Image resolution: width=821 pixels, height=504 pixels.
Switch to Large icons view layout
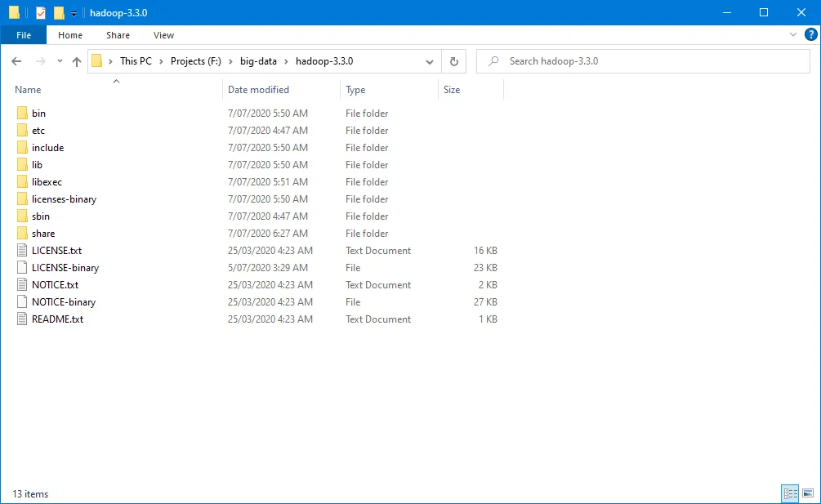pyautogui.click(x=807, y=493)
